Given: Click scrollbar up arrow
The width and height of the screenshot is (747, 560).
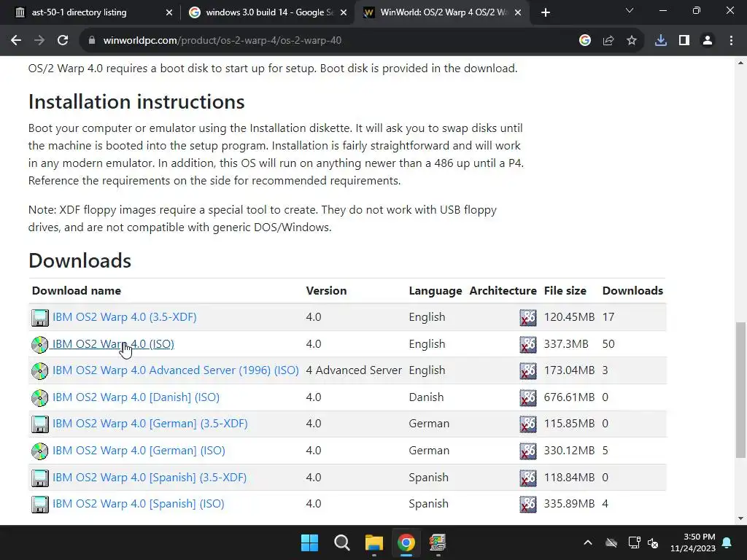Looking at the screenshot, I should point(740,63).
